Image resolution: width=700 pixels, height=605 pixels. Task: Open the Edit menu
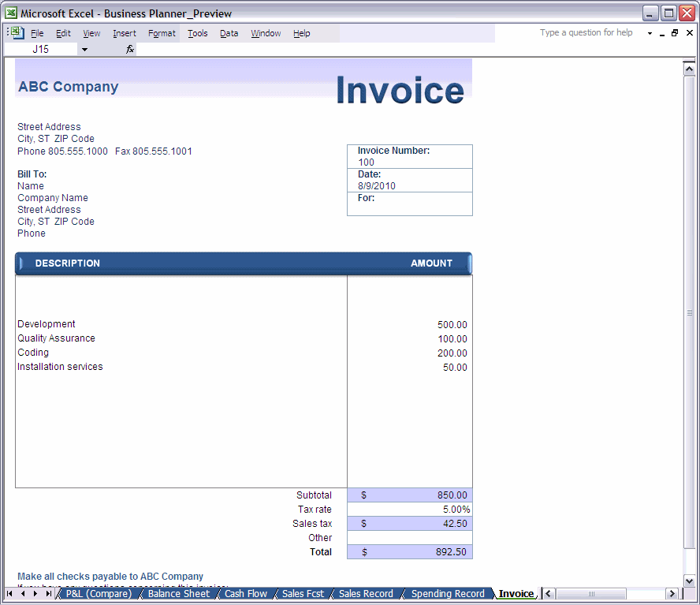(63, 33)
